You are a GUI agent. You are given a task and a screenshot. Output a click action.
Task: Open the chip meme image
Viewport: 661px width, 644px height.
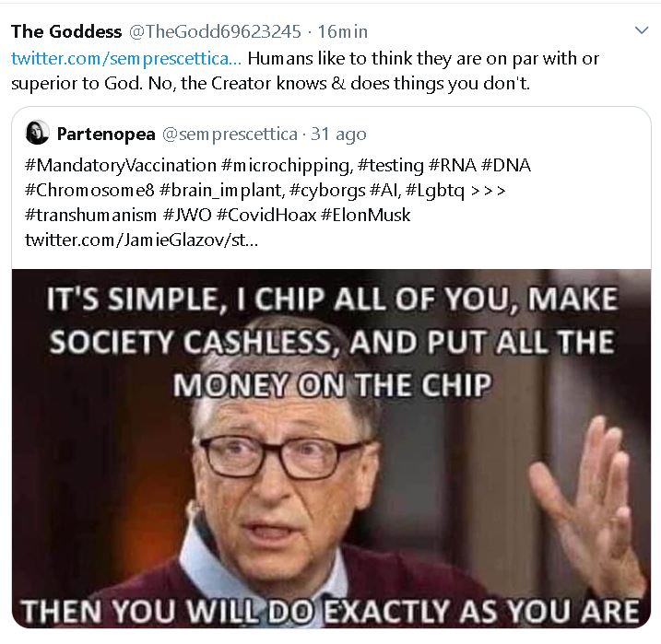coord(331,449)
